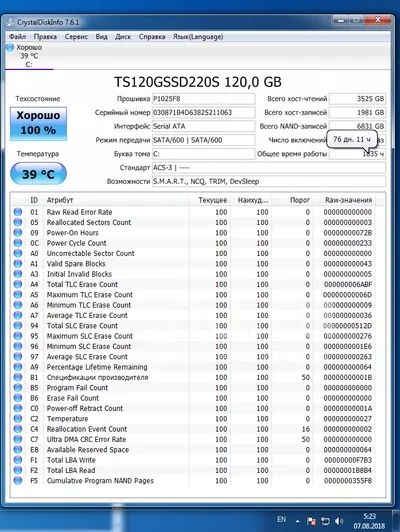Viewport: 400px width, 532px height.
Task: Click the firmware field P1025F8
Action: click(x=203, y=99)
